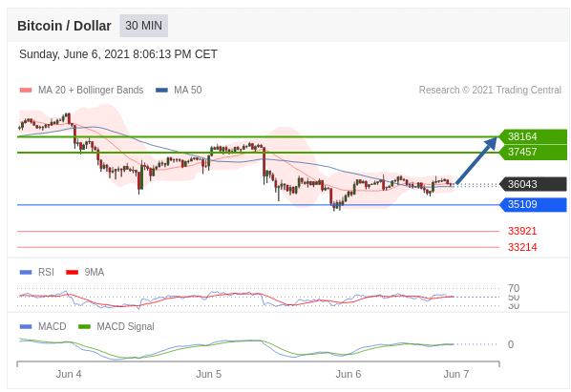Click the MA 50 legend label
The image size is (571, 392).
(188, 91)
